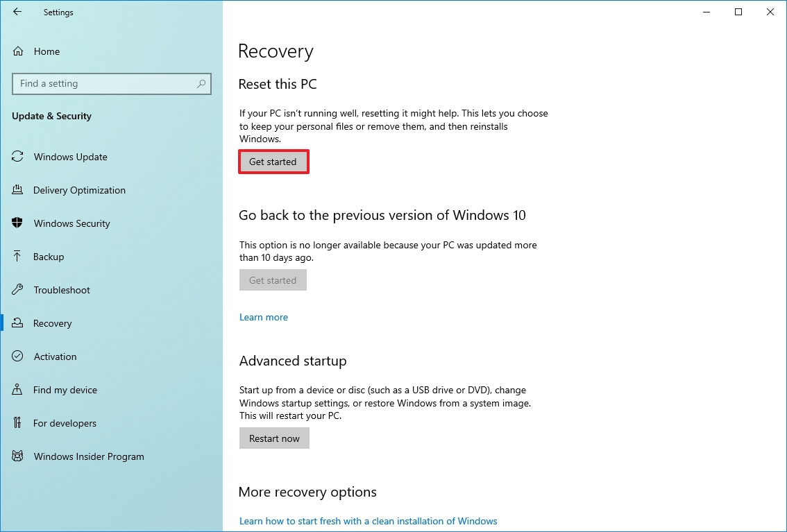
Task: Click the Delivery Optimization icon
Action: (x=17, y=190)
